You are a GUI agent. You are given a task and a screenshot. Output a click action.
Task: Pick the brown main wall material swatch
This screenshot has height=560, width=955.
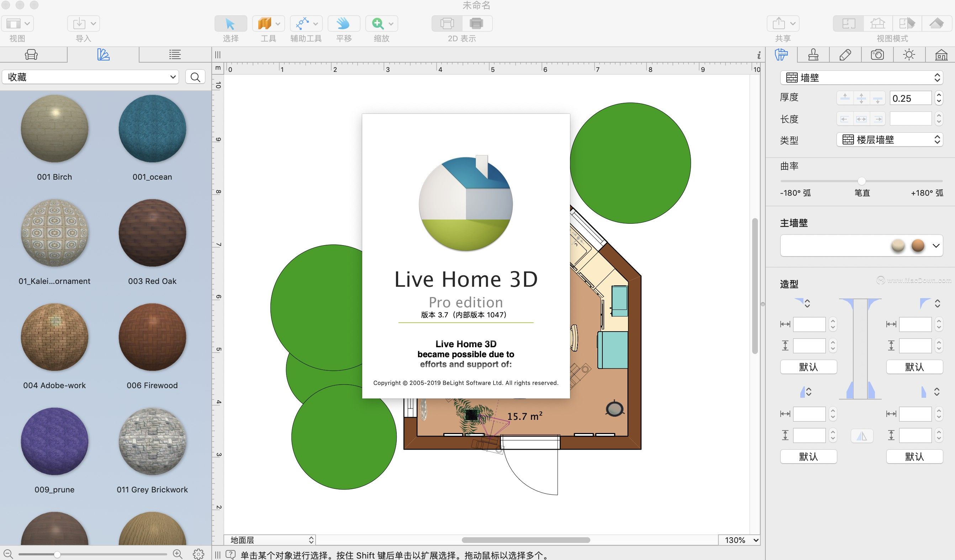tap(918, 245)
